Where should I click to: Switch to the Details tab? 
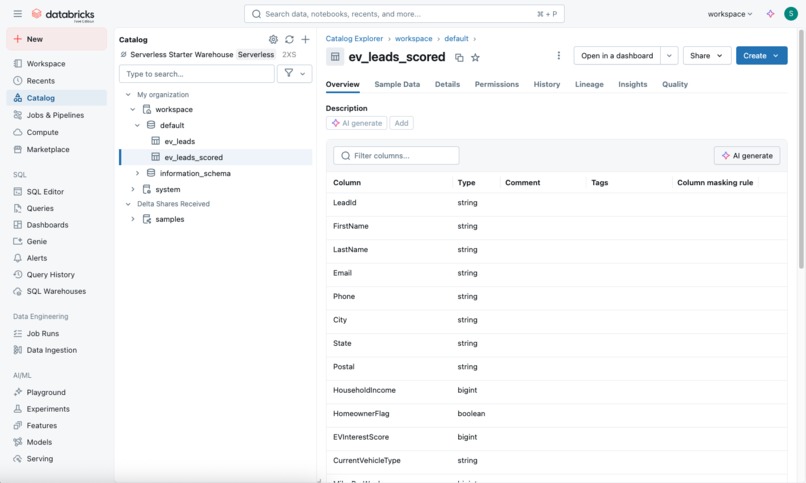click(447, 84)
